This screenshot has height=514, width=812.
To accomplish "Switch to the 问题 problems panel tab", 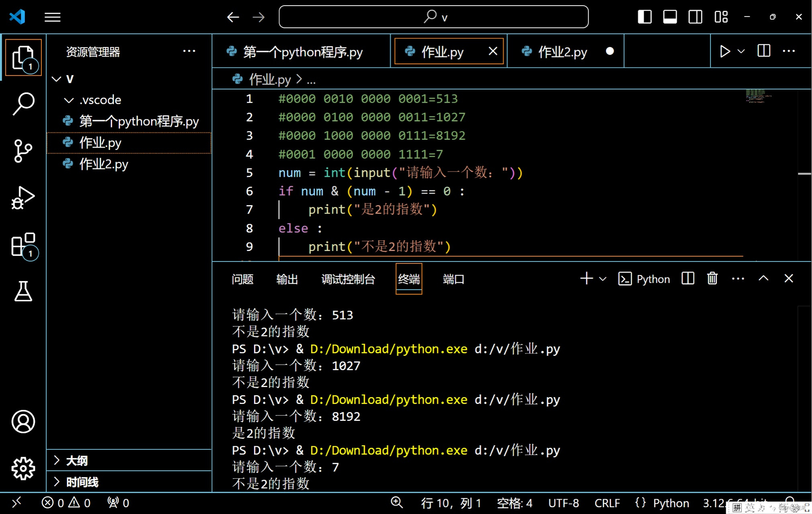I will pyautogui.click(x=243, y=279).
